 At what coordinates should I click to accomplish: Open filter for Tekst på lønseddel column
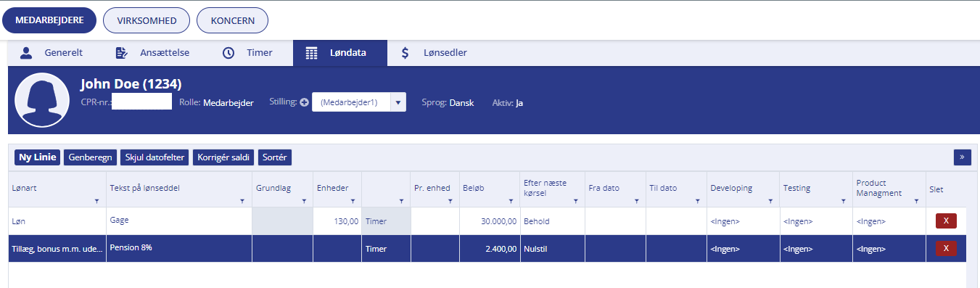(243, 201)
